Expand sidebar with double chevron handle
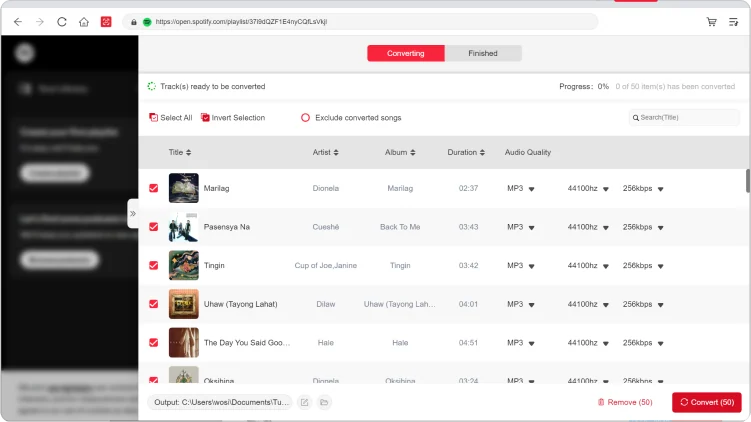 [x=133, y=214]
